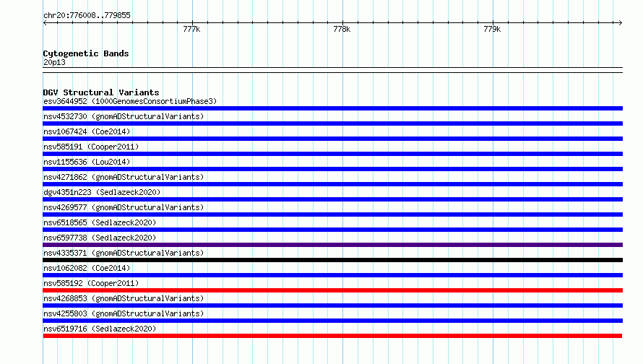The height and width of the screenshot is (364, 643).
Task: Select the nsv1062082 blue variant bar
Action: (332, 275)
